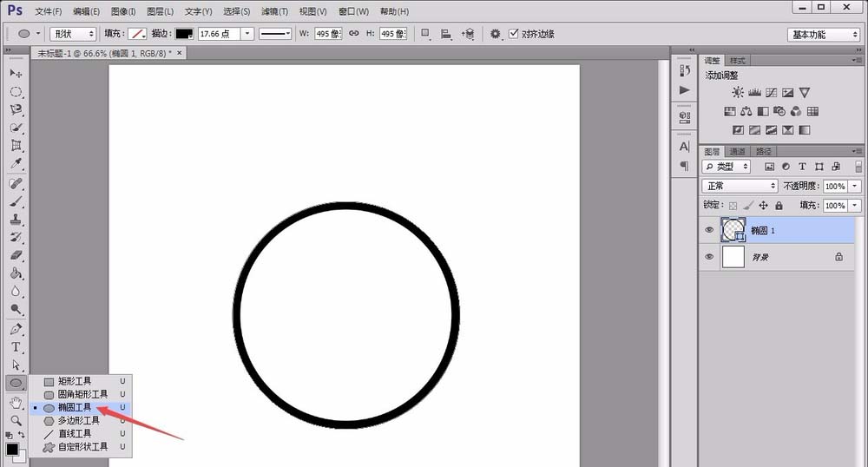
Task: Open the 文件(F) menu
Action: (48, 11)
